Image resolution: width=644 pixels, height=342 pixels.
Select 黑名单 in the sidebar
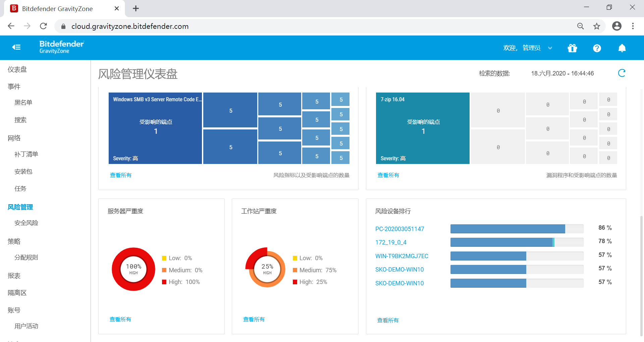23,103
